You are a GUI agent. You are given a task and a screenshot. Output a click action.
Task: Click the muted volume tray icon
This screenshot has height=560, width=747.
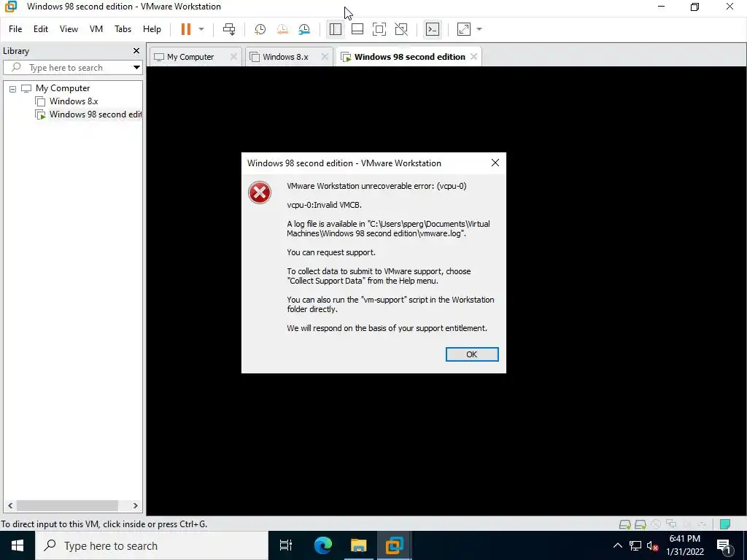click(x=653, y=545)
